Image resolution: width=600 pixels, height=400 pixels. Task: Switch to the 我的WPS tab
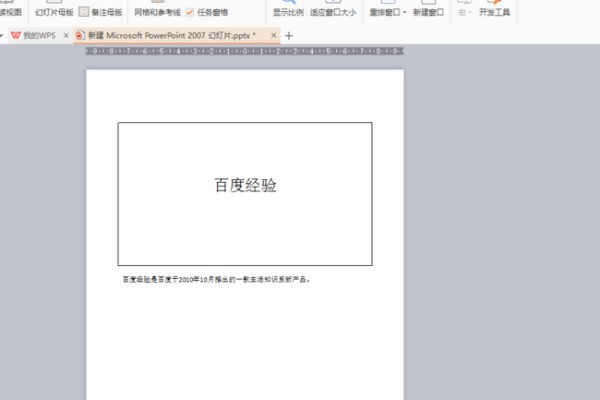[39, 36]
